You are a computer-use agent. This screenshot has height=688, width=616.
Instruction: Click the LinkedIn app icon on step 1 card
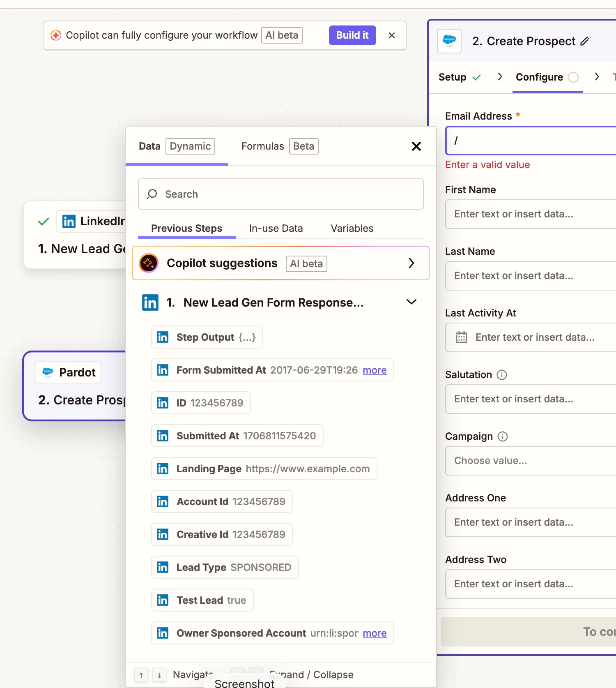(69, 222)
